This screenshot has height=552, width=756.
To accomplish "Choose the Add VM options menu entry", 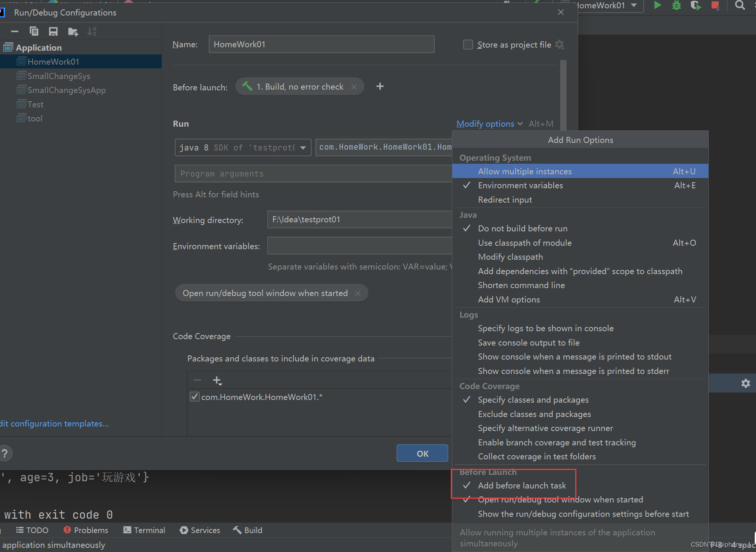I will click(509, 299).
